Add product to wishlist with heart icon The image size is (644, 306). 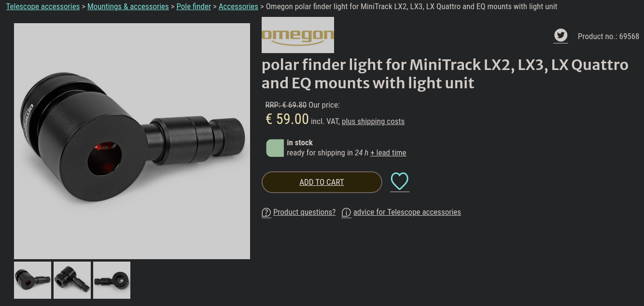pyautogui.click(x=400, y=181)
